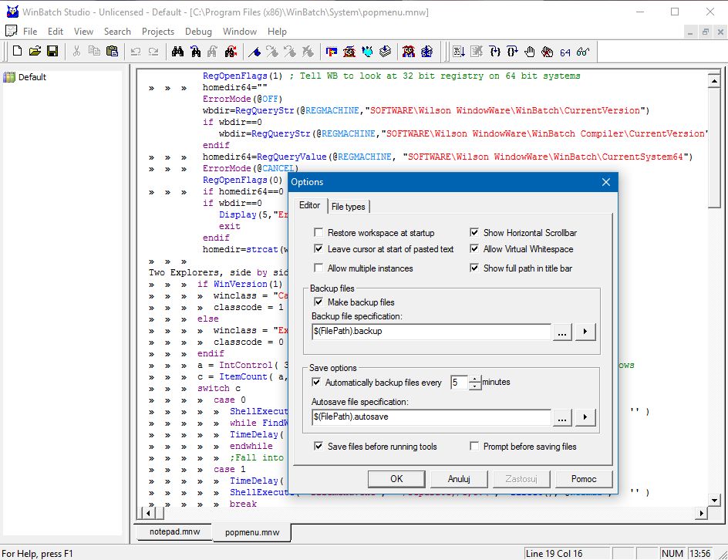Select the popmenu.mnw document tab
Screen dimensions: 728x560
[252, 532]
